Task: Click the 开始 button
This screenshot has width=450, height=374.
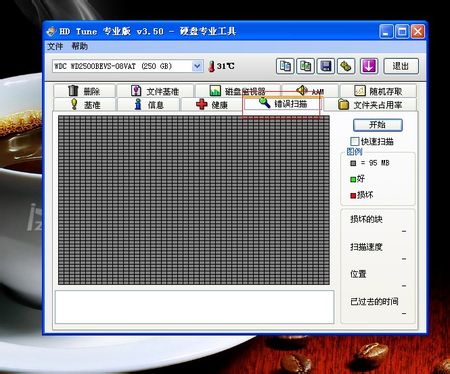Action: point(378,125)
